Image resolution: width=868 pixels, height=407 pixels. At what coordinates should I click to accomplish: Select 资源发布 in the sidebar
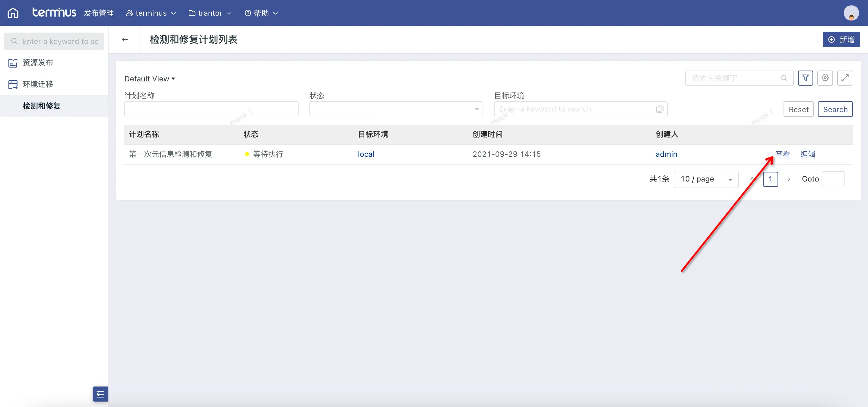pos(38,63)
